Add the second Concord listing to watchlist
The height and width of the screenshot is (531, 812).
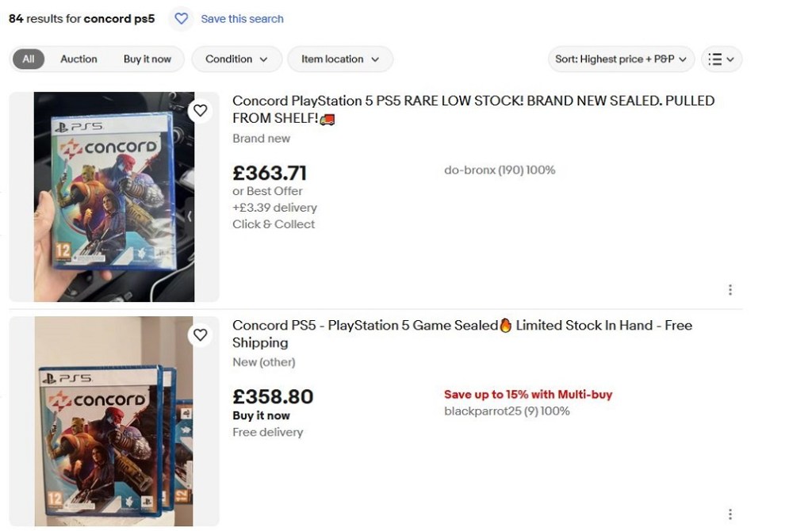(x=201, y=334)
